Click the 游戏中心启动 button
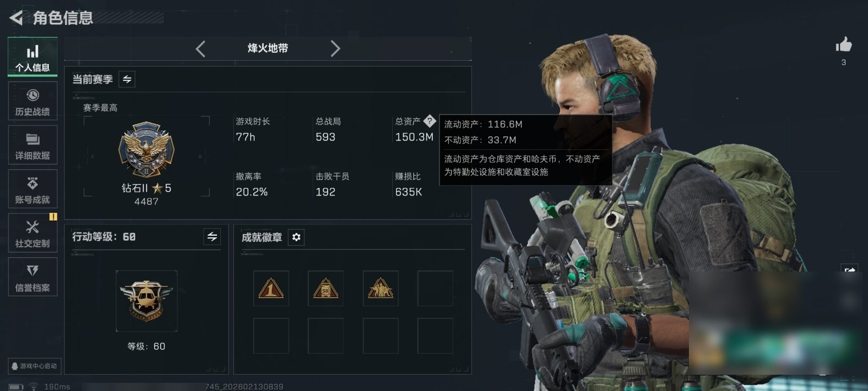This screenshot has width=868, height=391. [x=34, y=366]
